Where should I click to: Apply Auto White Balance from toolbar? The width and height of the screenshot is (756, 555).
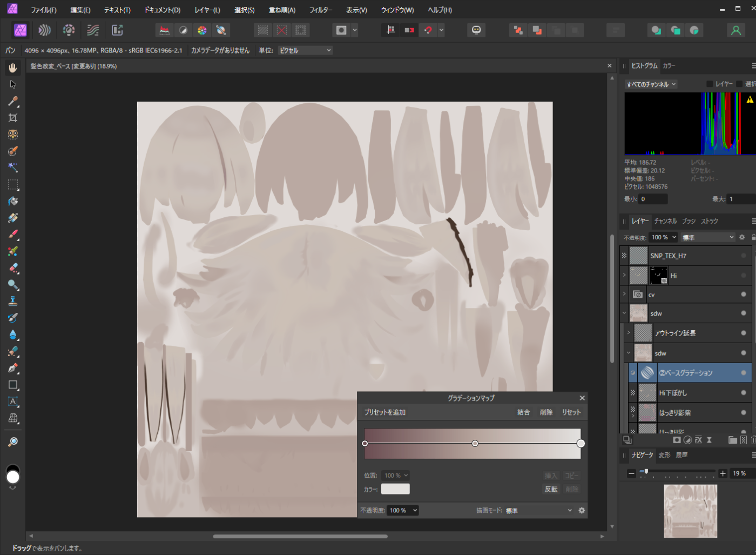221,30
